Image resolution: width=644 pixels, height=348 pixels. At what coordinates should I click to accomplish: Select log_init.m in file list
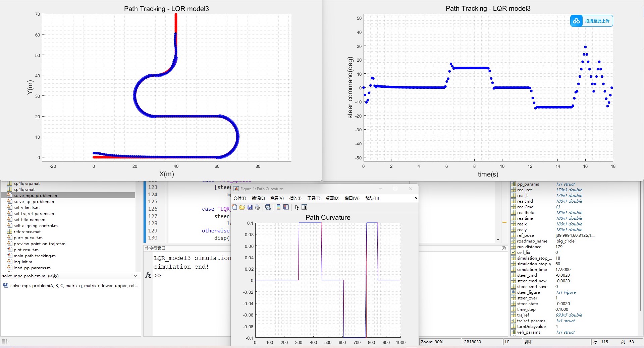click(x=23, y=262)
